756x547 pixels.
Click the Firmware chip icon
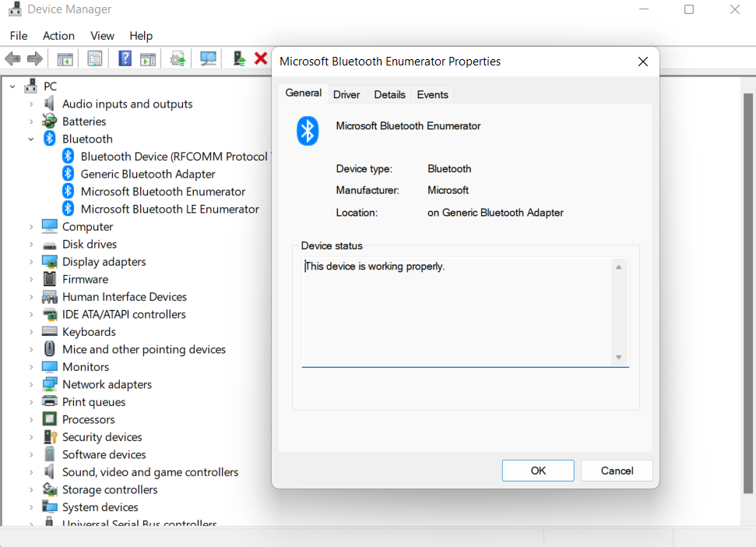[x=49, y=279]
